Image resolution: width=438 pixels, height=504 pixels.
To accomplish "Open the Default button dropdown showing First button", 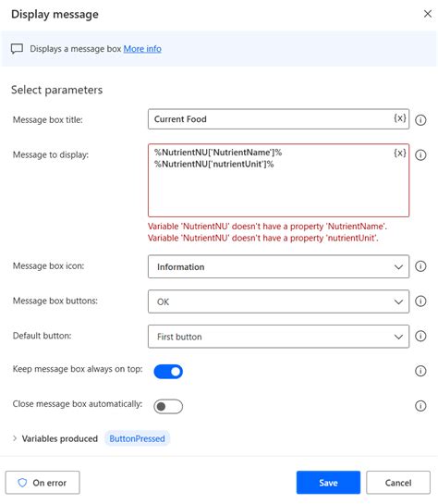I will tap(278, 337).
